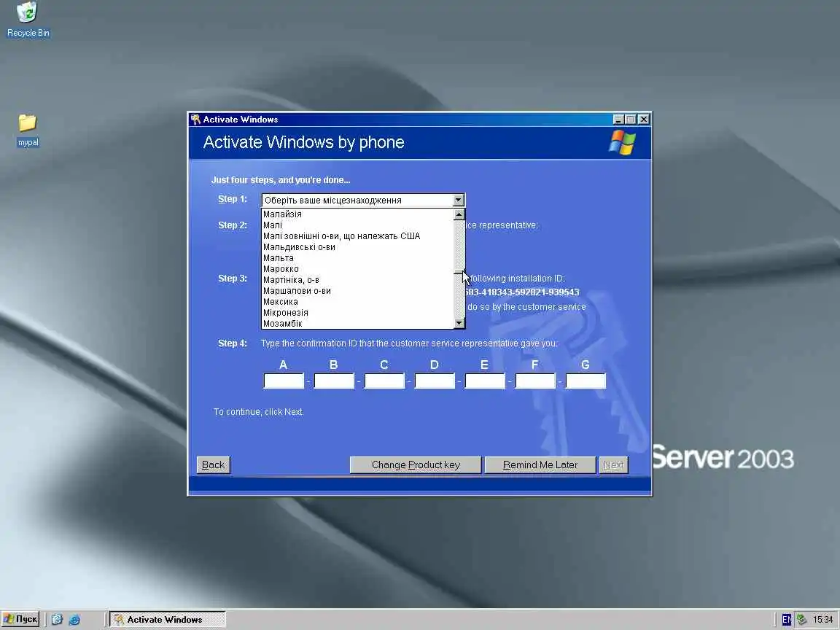Image resolution: width=840 pixels, height=630 pixels.
Task: Choose Маршалови о-ви from list
Action: tap(357, 291)
